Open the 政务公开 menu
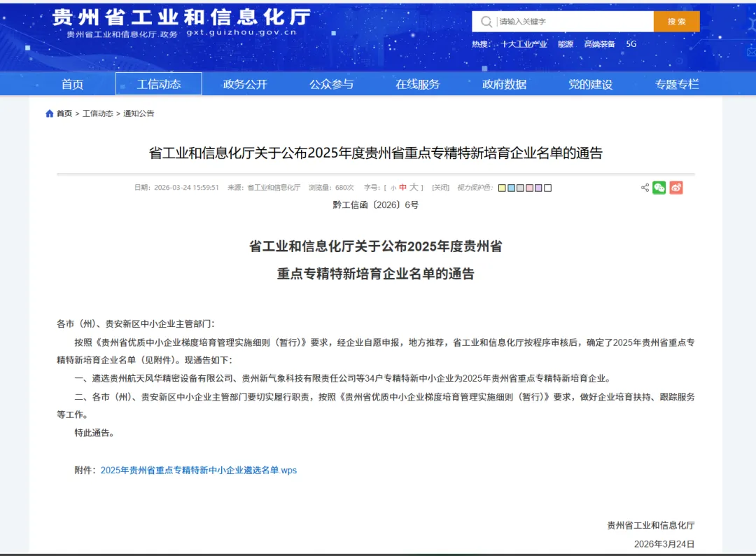Screen dimensions: 756x556 click(x=244, y=83)
